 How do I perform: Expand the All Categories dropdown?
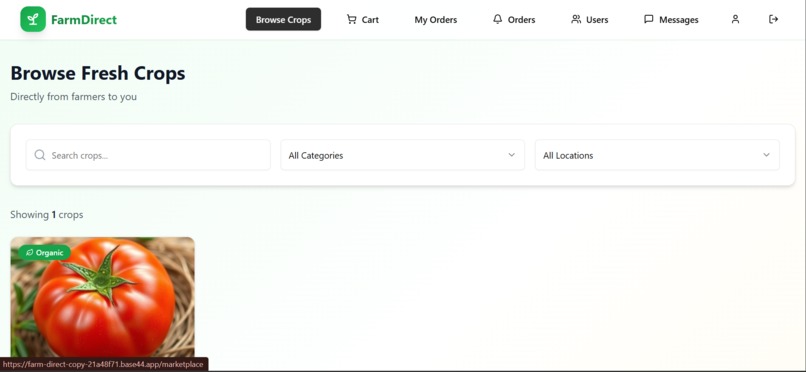[402, 155]
